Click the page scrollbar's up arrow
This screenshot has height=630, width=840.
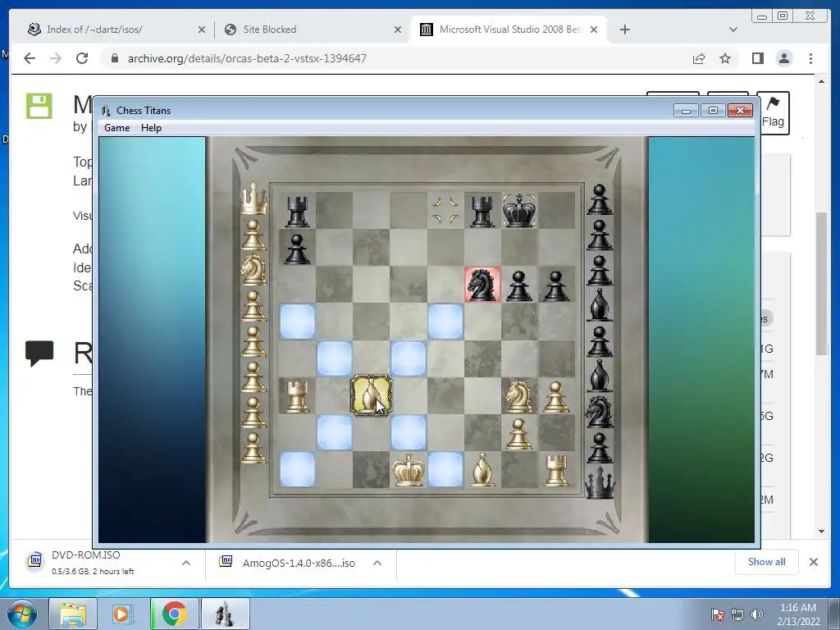click(821, 81)
